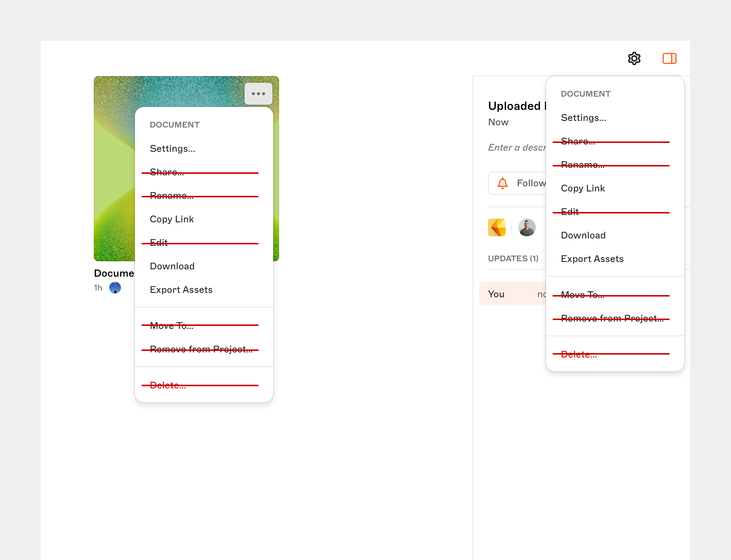
Task: Open the green document thumbnail
Action: click(x=114, y=184)
